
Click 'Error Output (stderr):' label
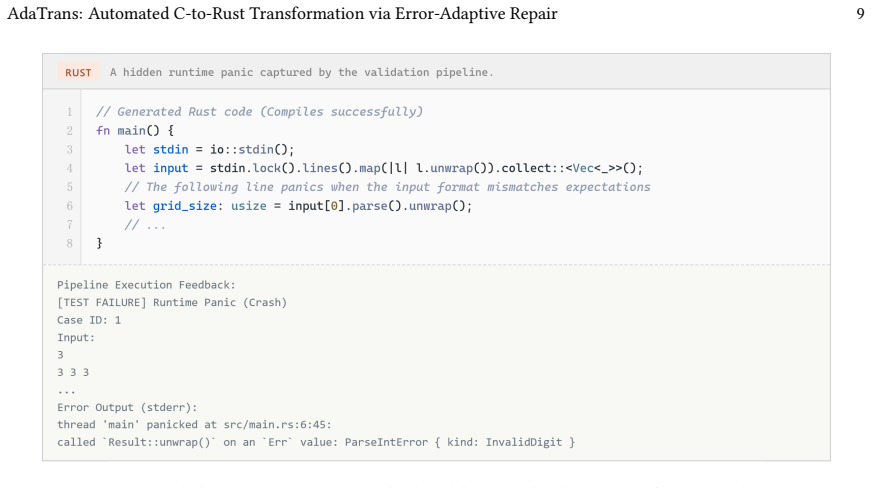tap(127, 407)
